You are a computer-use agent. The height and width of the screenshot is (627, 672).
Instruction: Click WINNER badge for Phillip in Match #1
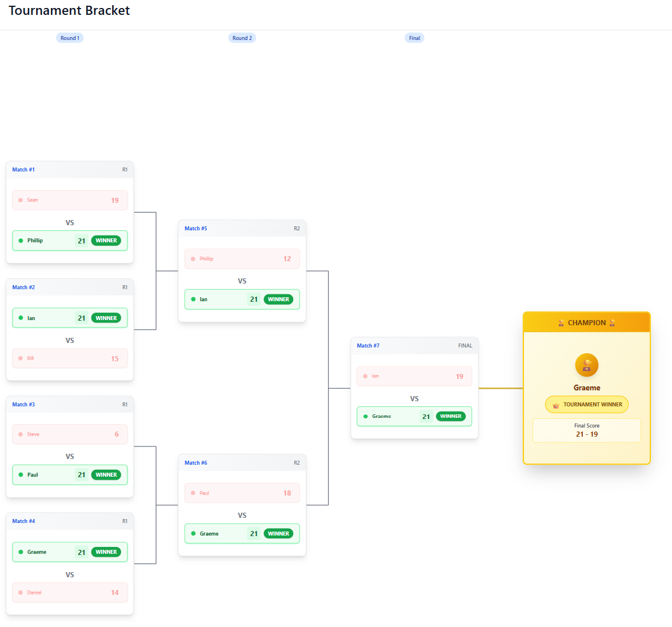click(106, 241)
